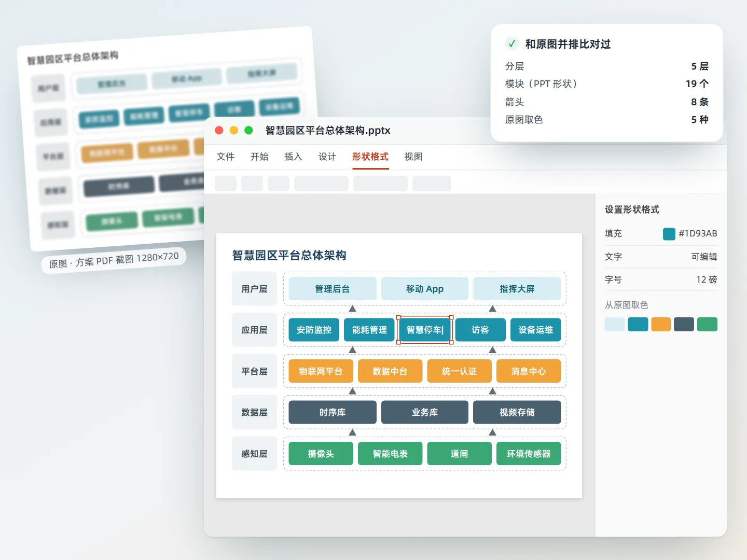Select the 管理后台 module shape
747x560 pixels.
point(333,289)
